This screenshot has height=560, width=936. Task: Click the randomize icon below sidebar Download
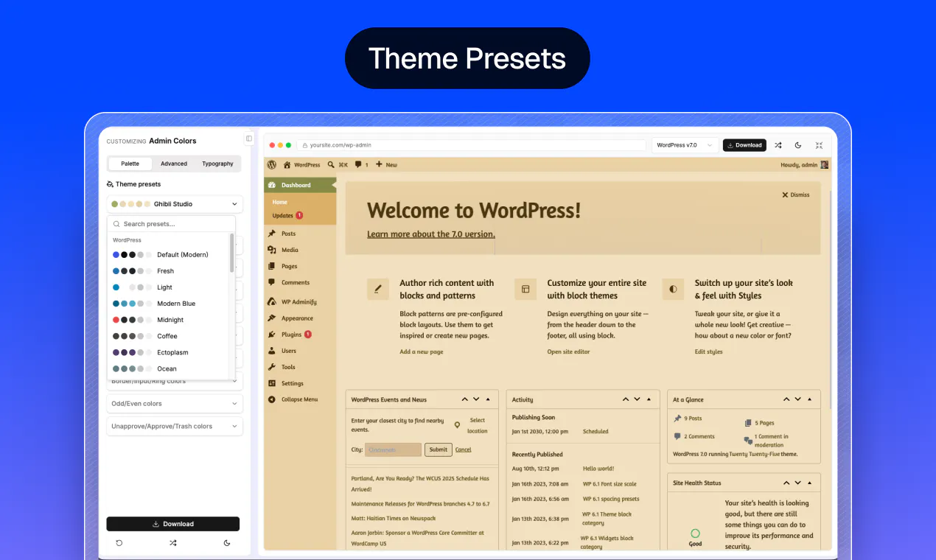[x=172, y=543]
